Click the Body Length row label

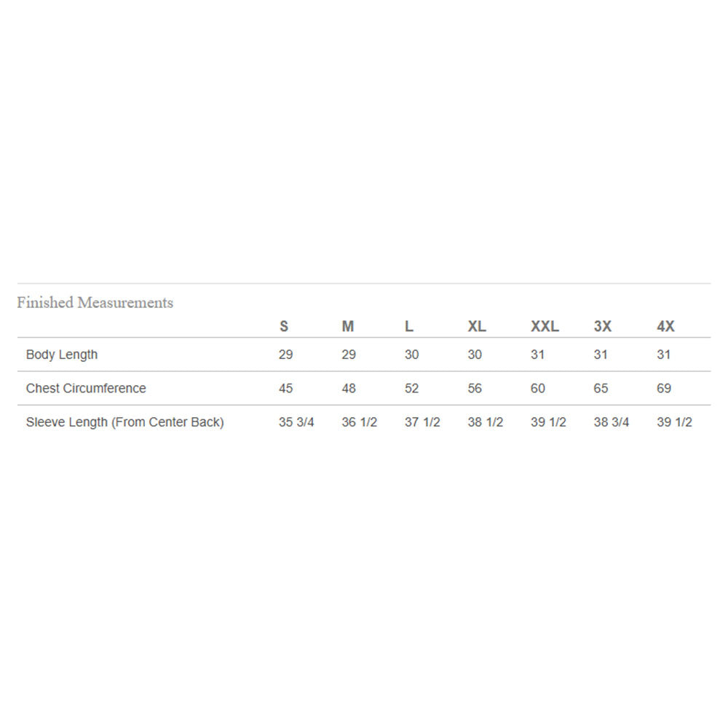tap(62, 355)
